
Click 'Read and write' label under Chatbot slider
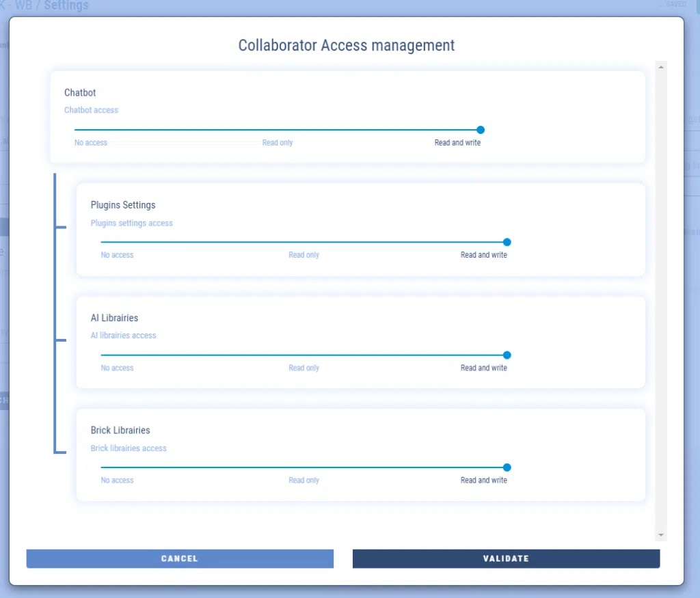point(457,143)
